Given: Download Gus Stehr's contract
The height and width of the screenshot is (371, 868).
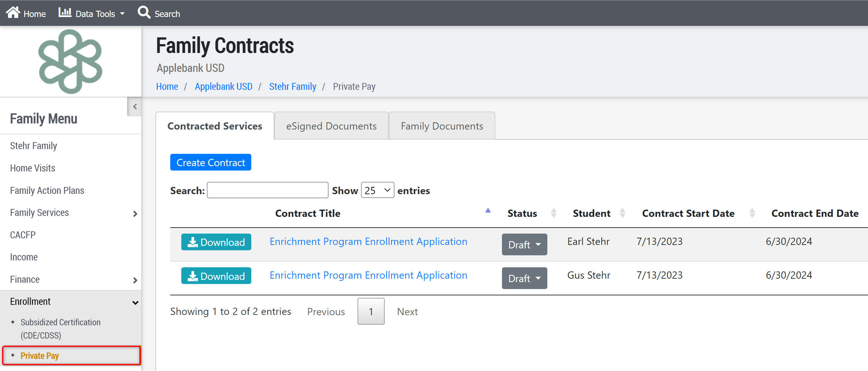Looking at the screenshot, I should pyautogui.click(x=216, y=275).
